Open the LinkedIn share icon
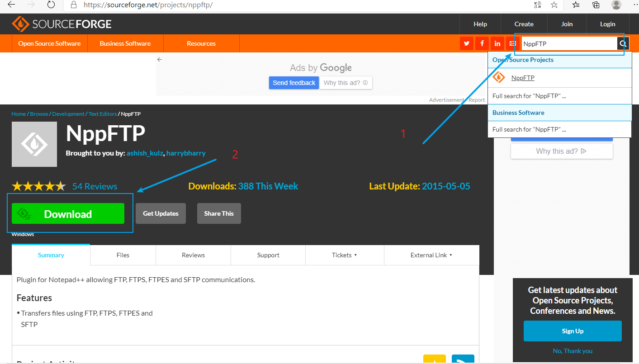Screen dimensions: 639x364 (497, 43)
